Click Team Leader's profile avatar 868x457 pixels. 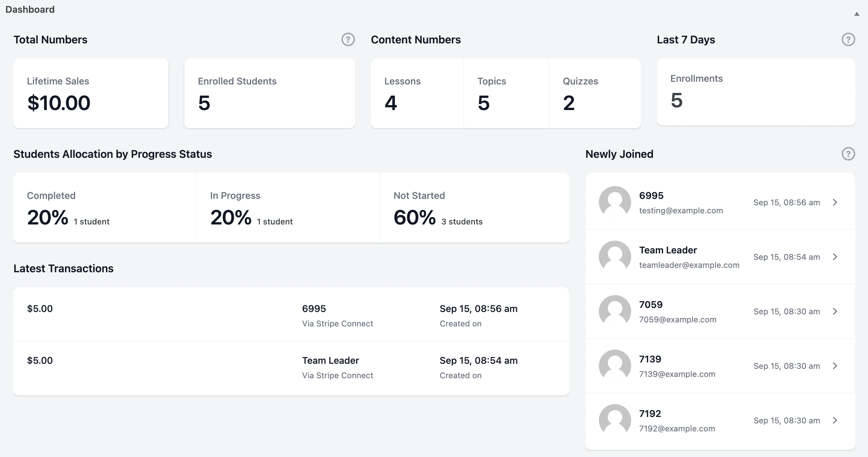(x=615, y=256)
